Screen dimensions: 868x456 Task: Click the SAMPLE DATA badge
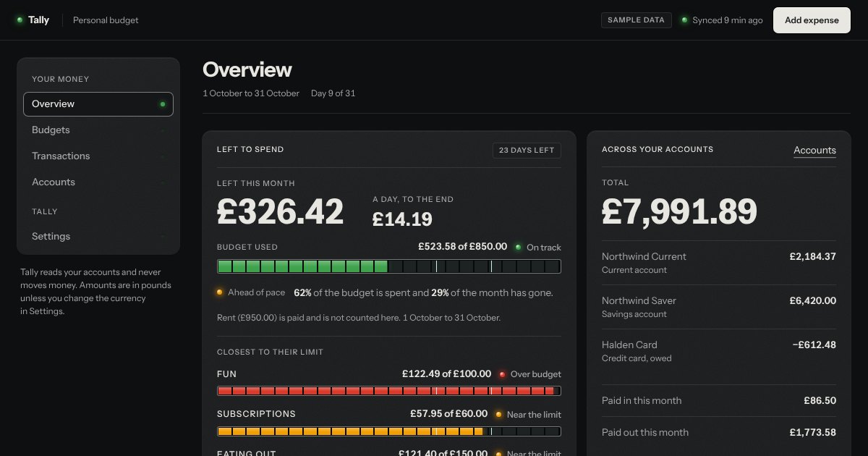click(636, 20)
